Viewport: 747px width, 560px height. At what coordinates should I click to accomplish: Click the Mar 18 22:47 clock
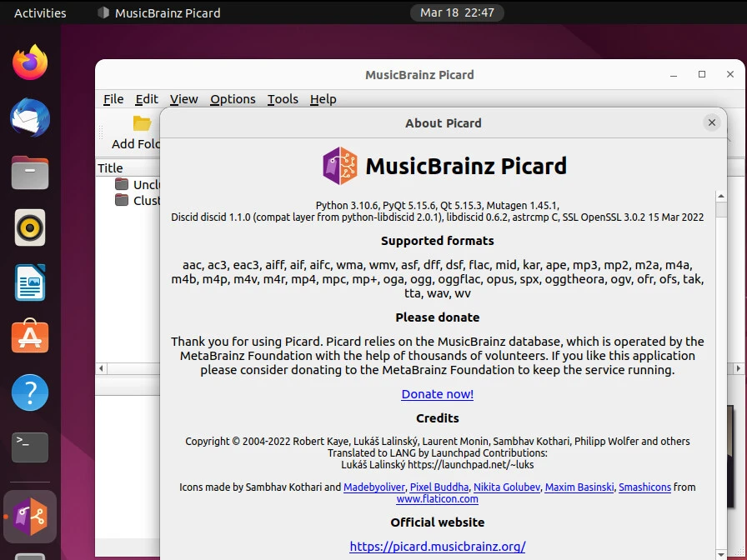457,12
